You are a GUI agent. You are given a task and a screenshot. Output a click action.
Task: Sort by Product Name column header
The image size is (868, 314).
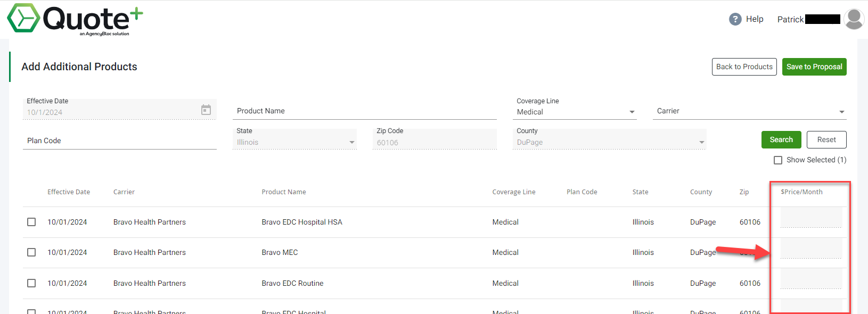[284, 192]
